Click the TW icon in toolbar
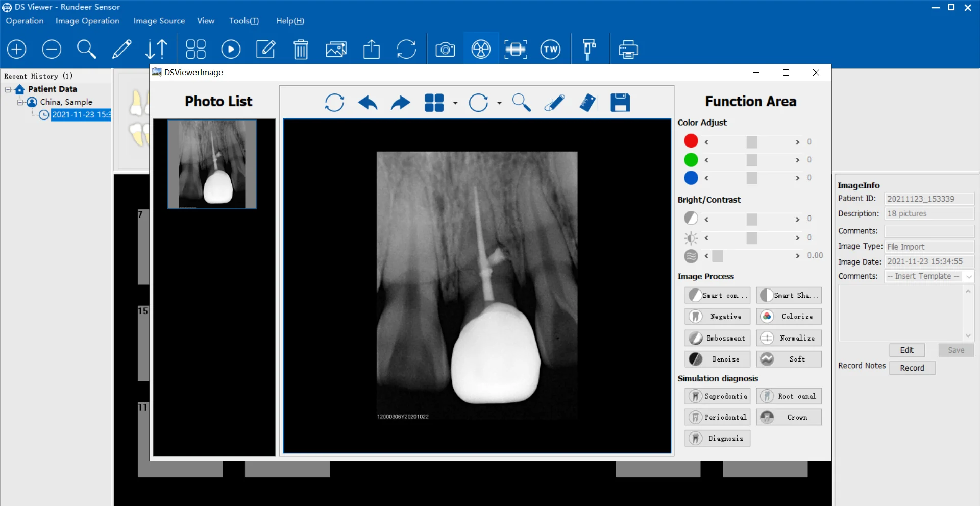 [550, 50]
